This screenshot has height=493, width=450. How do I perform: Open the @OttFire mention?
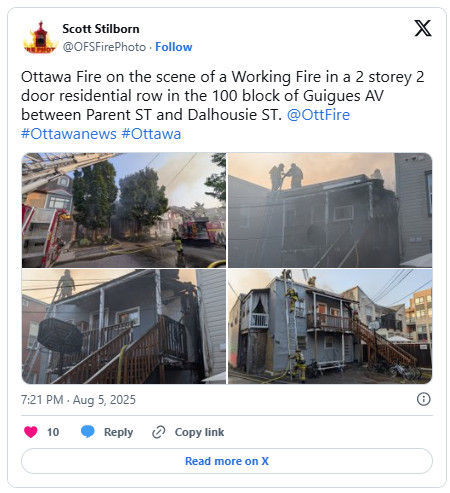pyautogui.click(x=318, y=115)
